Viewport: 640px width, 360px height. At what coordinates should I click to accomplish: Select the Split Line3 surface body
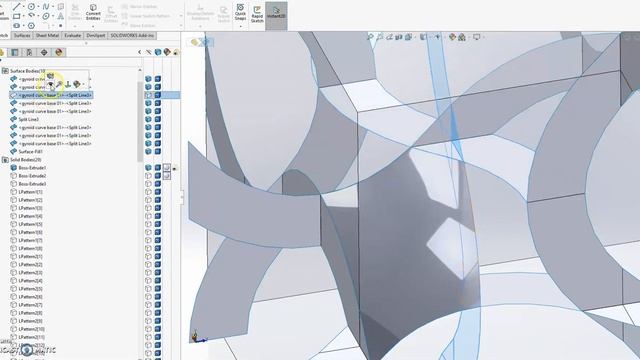[29, 119]
